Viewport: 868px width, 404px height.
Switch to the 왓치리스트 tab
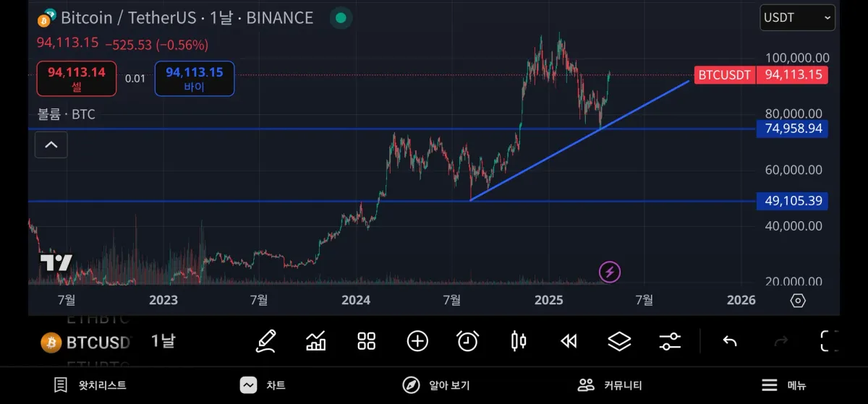pyautogui.click(x=90, y=385)
